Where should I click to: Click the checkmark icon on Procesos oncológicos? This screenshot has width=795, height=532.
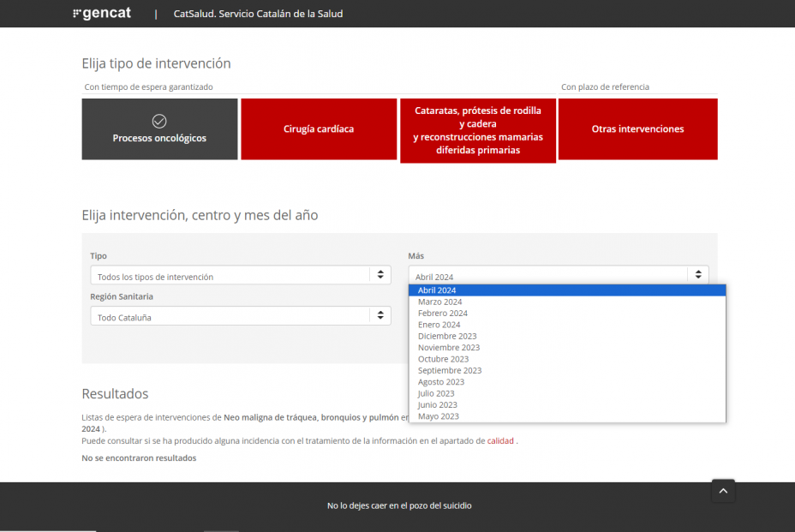pos(159,121)
